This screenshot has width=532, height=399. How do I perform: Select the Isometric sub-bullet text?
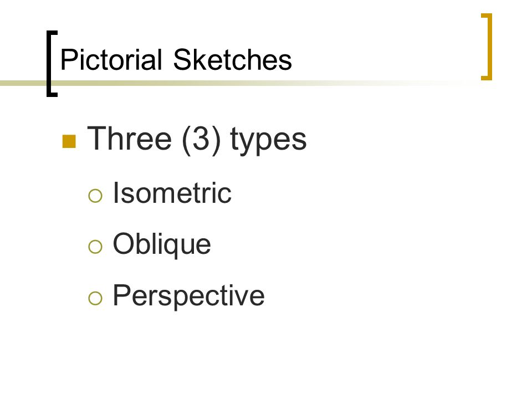172,192
